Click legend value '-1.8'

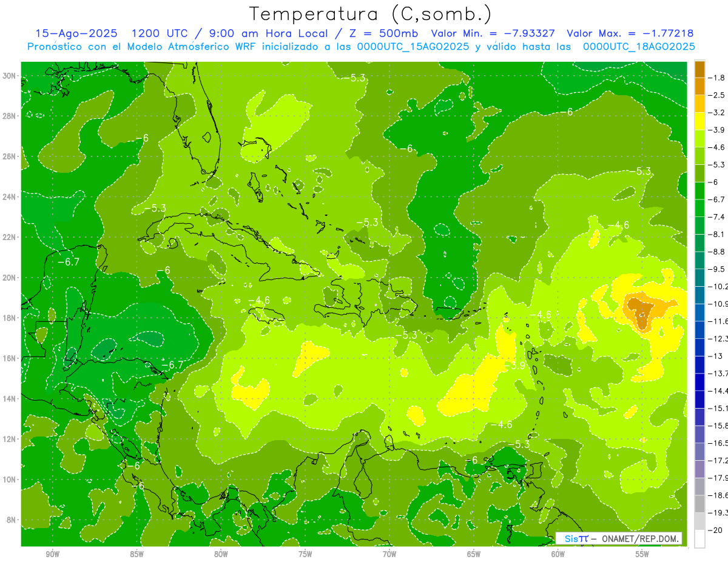tap(717, 78)
